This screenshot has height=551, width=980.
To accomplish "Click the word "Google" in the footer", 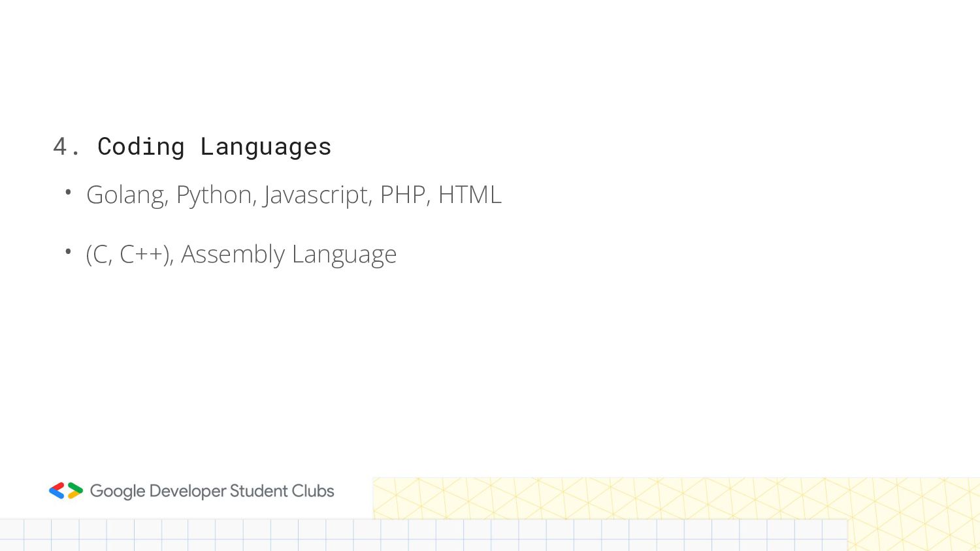I will point(118,492).
